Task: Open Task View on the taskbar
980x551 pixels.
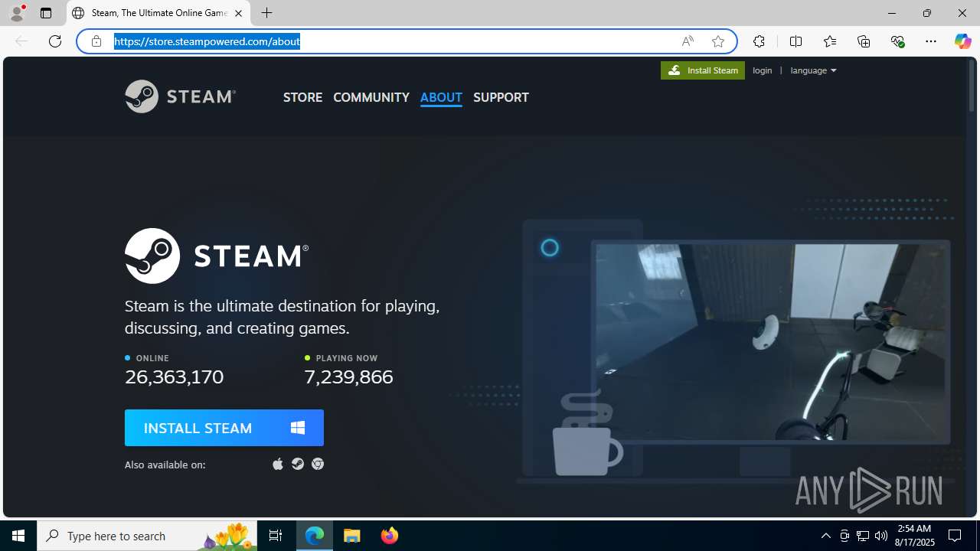Action: (276, 536)
